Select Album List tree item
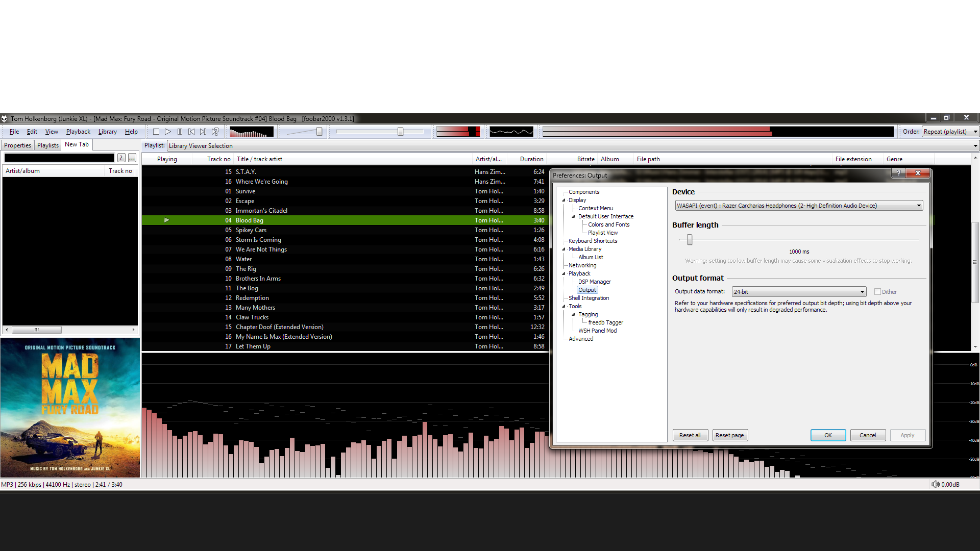 coord(591,257)
